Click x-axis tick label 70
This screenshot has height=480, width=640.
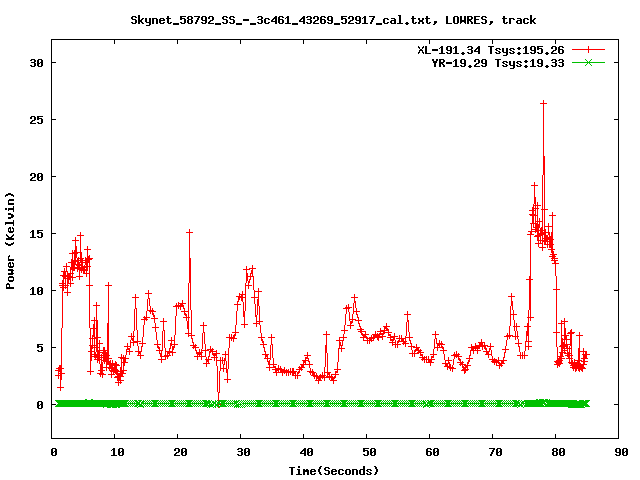coord(495,452)
